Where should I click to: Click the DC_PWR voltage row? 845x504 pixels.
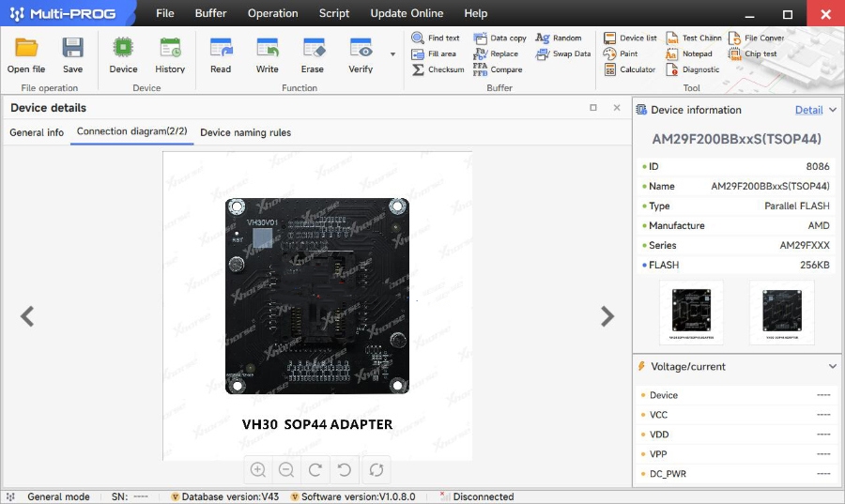[x=736, y=474]
